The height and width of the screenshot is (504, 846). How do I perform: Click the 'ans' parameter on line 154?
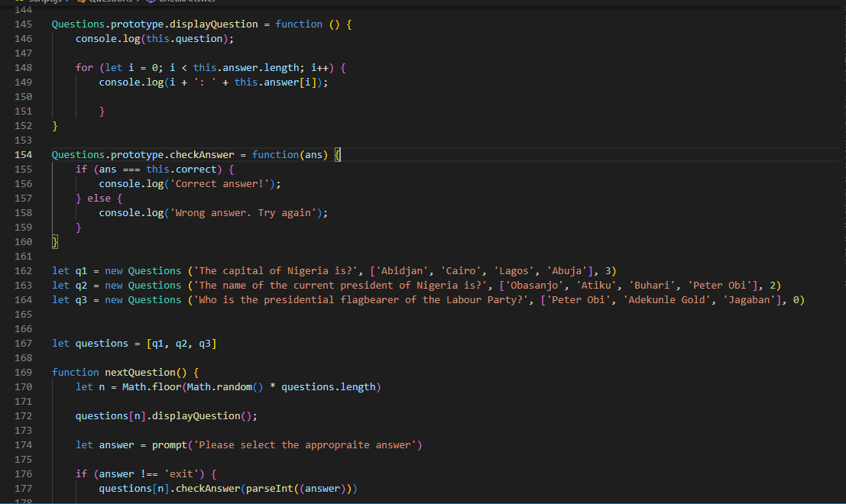coord(313,155)
